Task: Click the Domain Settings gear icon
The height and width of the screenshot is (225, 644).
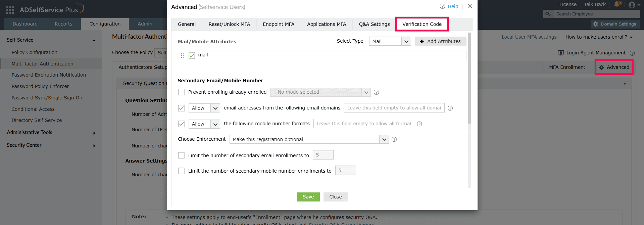Action: point(596,24)
